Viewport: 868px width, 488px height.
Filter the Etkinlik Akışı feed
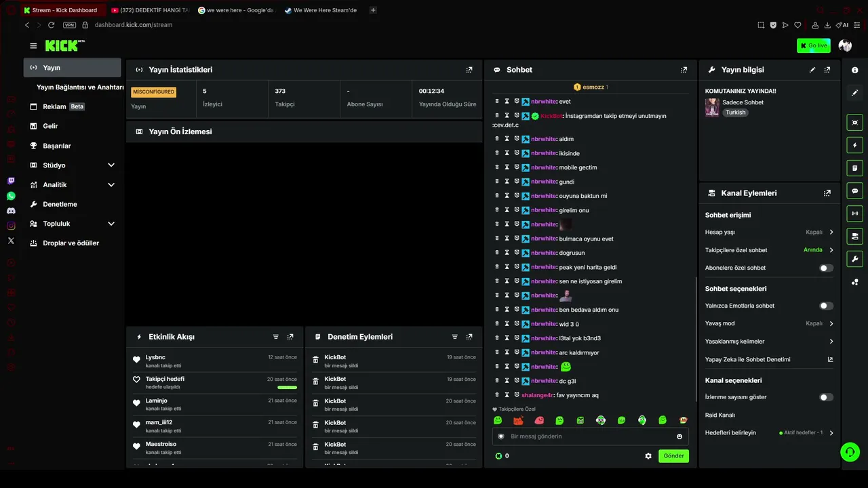tap(275, 337)
